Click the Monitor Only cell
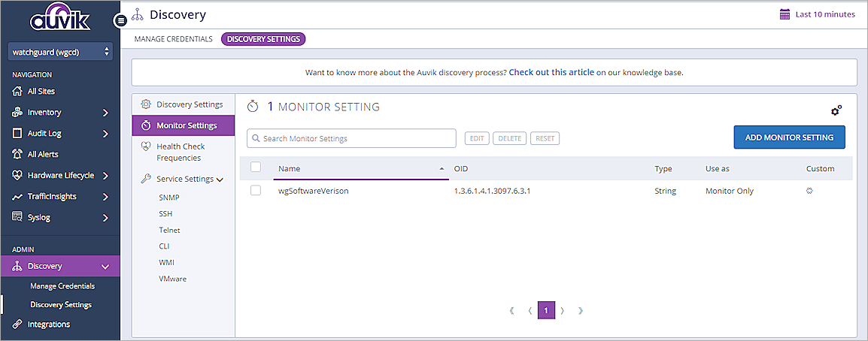This screenshot has height=341, width=868. click(730, 192)
